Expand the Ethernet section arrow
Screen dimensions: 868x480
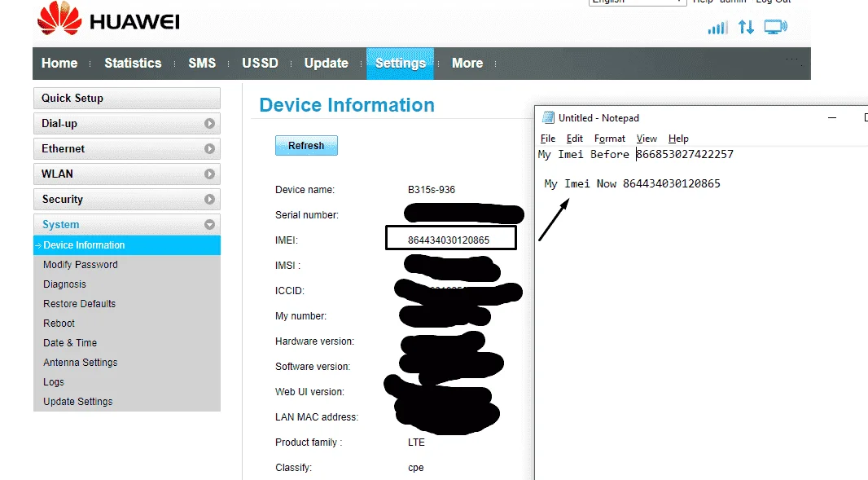click(209, 148)
